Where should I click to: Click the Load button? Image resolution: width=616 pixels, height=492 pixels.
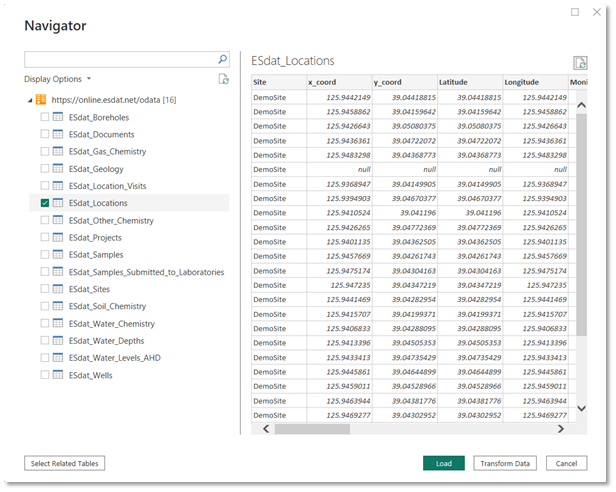[x=444, y=463]
